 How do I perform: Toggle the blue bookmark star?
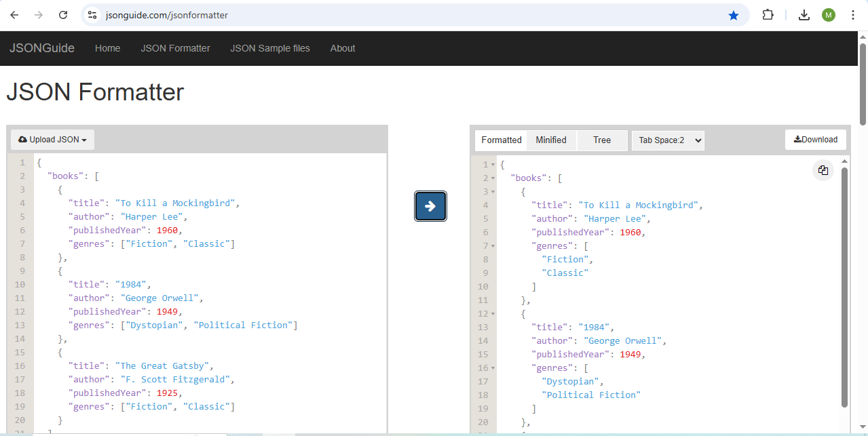coord(734,15)
